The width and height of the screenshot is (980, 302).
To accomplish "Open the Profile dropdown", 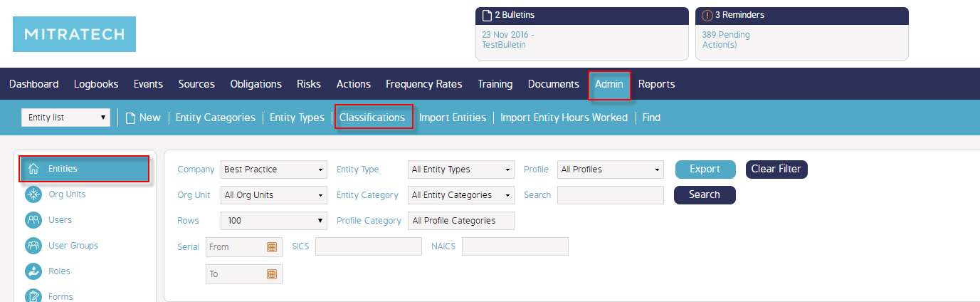I will tap(611, 170).
